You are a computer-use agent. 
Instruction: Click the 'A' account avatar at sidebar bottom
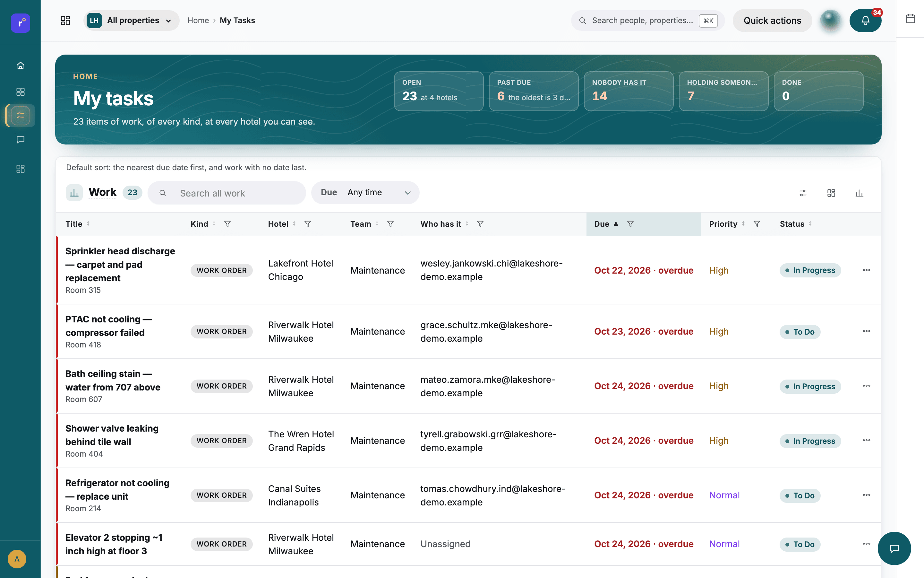click(x=17, y=559)
